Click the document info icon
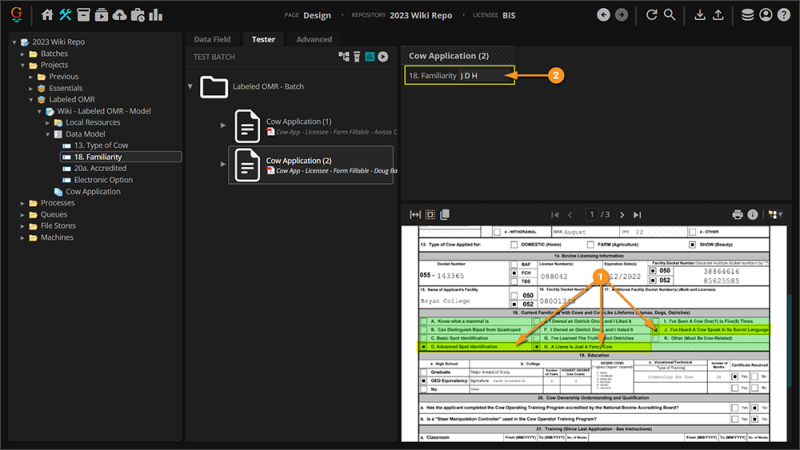The width and height of the screenshot is (800, 450). 753,215
